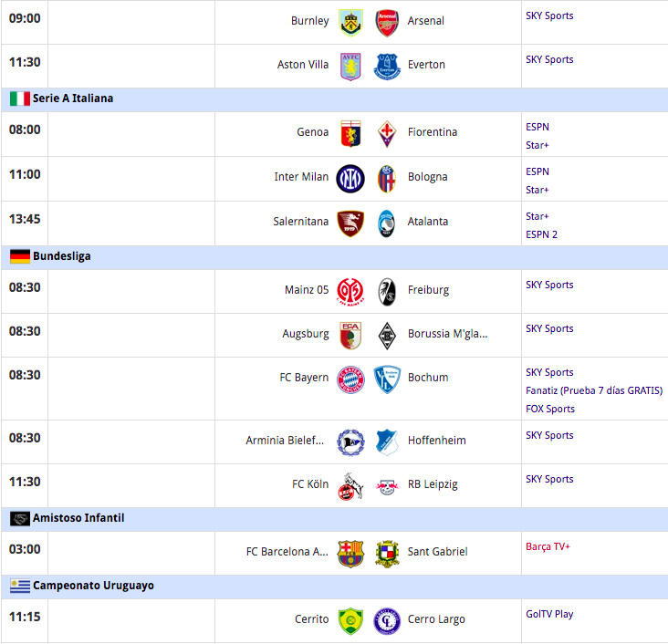Click the FC Bayern crest
The image size is (668, 644).
point(350,379)
